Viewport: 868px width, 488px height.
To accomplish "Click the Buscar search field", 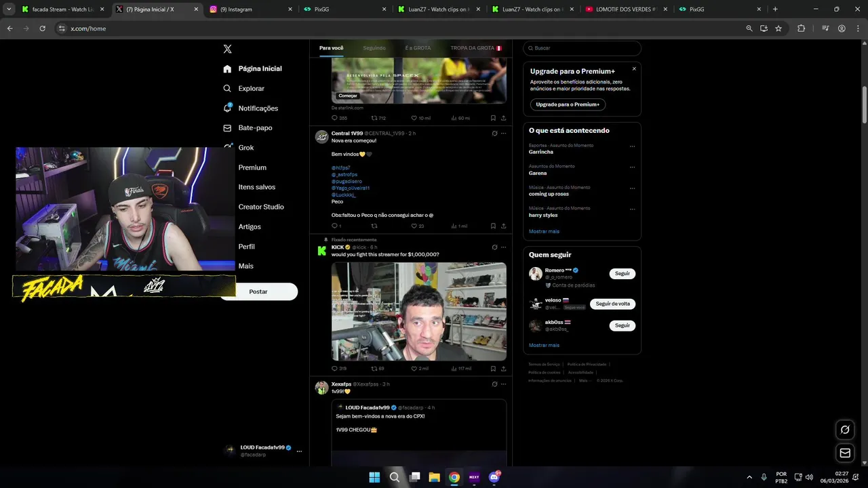I will pos(582,48).
